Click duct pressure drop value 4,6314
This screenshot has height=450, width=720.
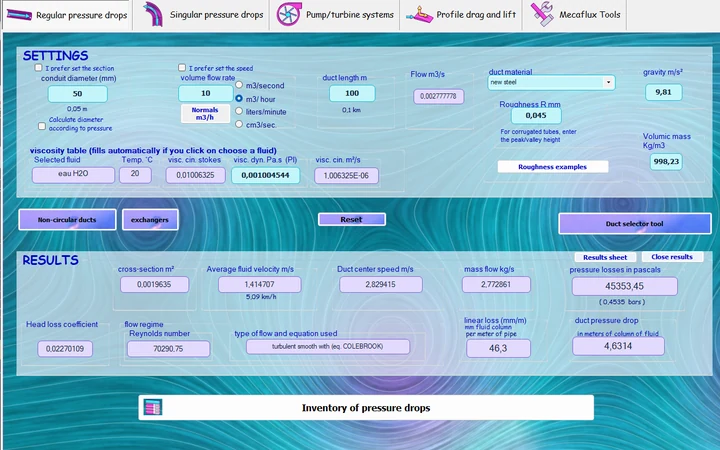(618, 346)
